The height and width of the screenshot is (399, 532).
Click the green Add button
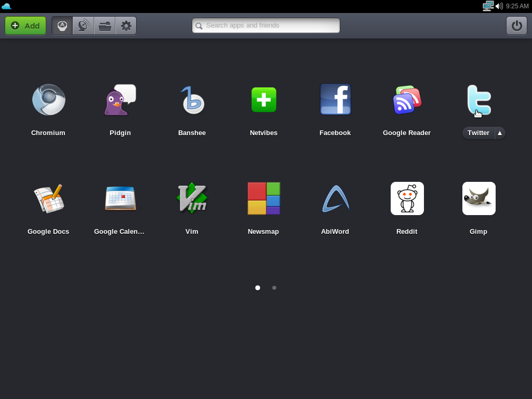click(x=25, y=26)
